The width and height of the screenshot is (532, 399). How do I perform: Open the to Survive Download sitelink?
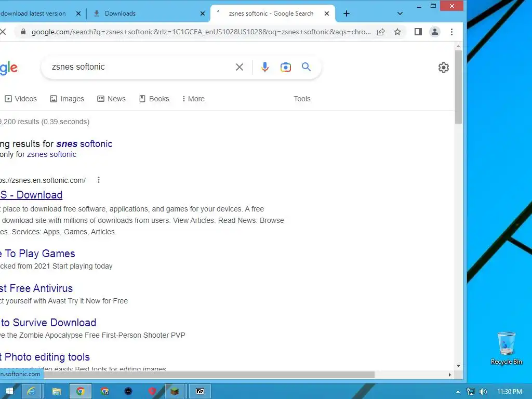point(48,323)
